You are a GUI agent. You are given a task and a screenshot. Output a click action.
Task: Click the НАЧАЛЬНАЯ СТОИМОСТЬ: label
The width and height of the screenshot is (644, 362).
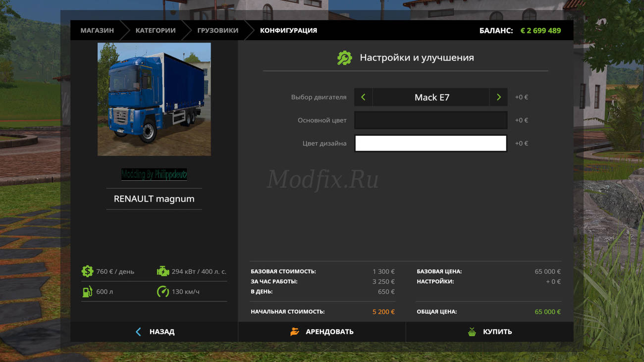point(287,311)
